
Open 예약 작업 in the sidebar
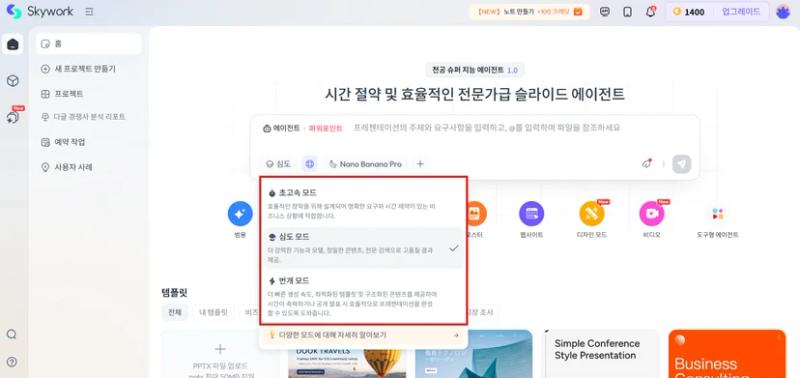click(63, 142)
